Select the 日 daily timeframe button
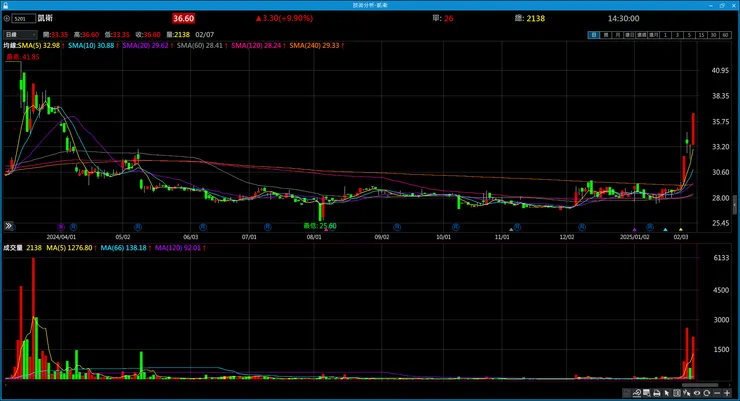740x401 pixels. pyautogui.click(x=594, y=35)
